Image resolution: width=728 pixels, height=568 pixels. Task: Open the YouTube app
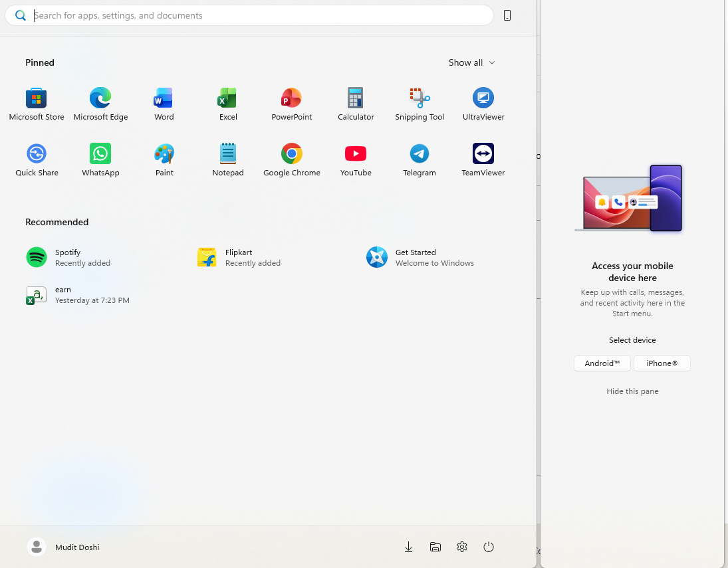coord(356,160)
